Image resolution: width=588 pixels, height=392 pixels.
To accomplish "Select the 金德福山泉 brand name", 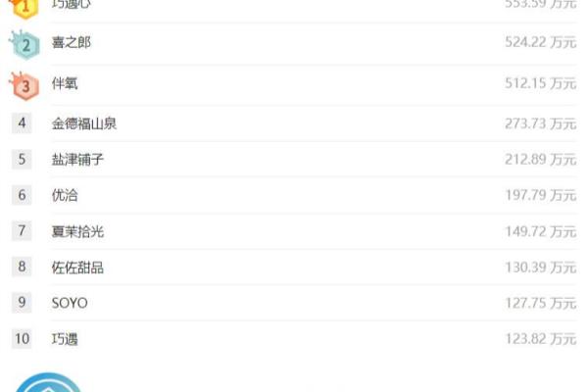I will tap(84, 123).
